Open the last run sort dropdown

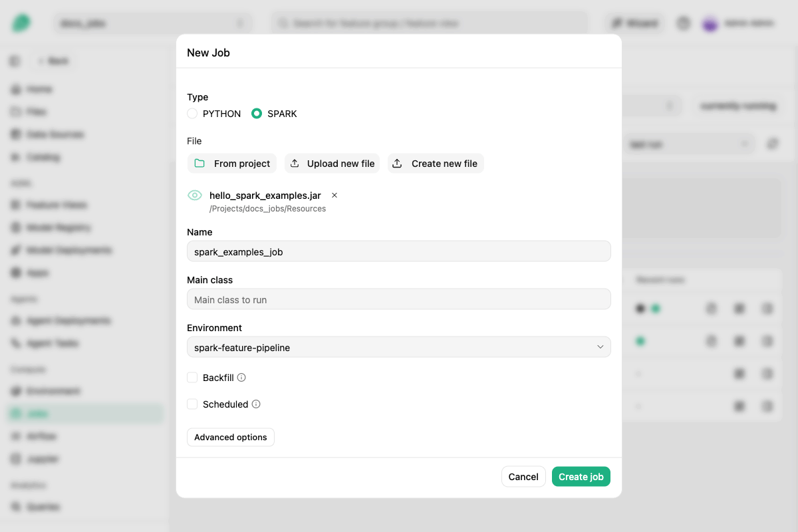coord(689,144)
